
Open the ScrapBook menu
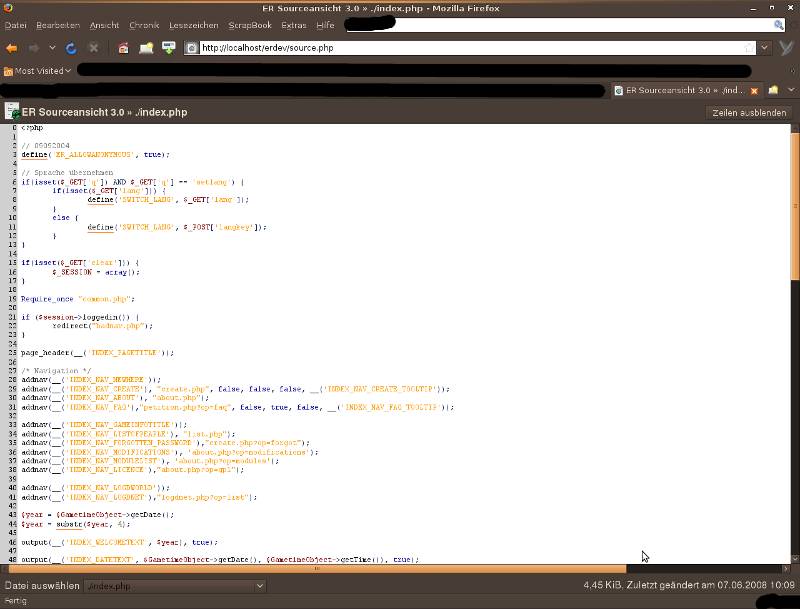click(x=250, y=25)
